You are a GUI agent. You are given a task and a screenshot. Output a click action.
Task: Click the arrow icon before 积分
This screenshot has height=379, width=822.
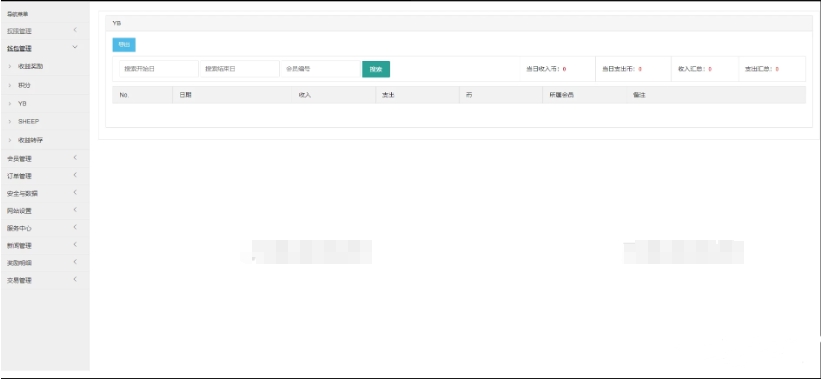(x=9, y=85)
